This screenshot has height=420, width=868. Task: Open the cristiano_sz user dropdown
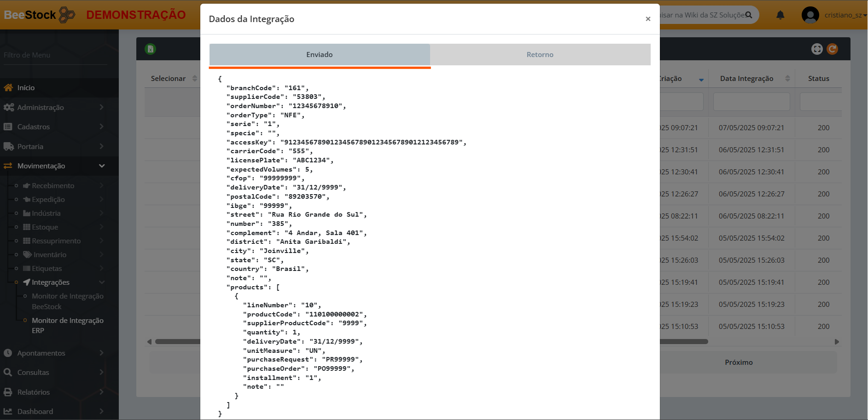coord(845,15)
